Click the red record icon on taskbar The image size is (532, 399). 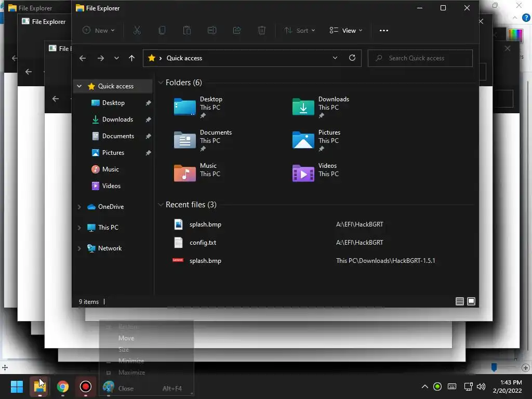pyautogui.click(x=86, y=387)
